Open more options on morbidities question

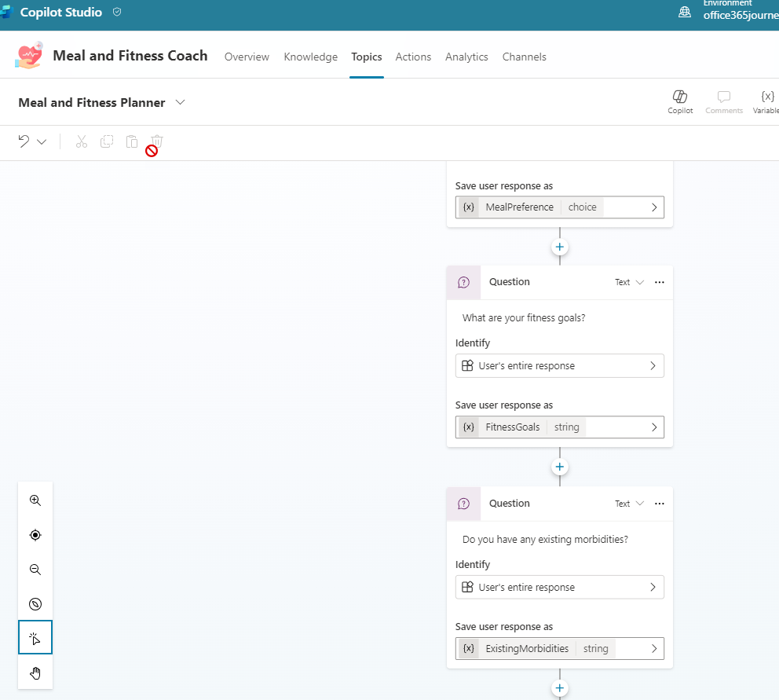click(x=660, y=504)
